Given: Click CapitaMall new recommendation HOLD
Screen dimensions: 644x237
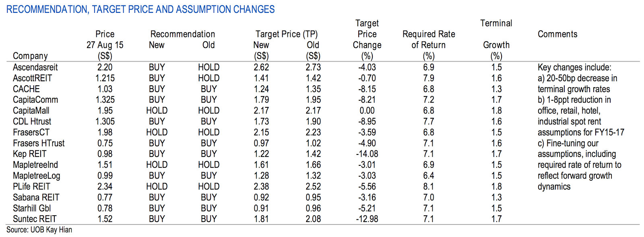Looking at the screenshot, I should (157, 110).
